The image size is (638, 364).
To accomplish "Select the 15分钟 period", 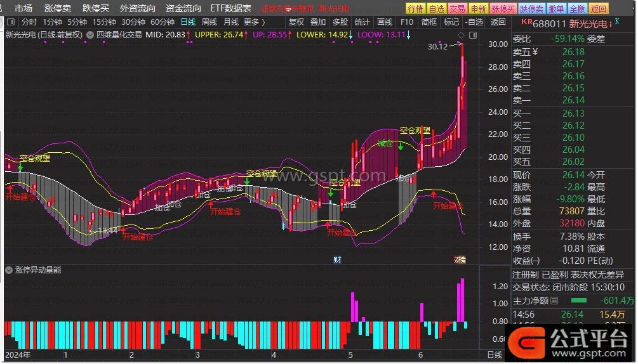I will coord(104,22).
